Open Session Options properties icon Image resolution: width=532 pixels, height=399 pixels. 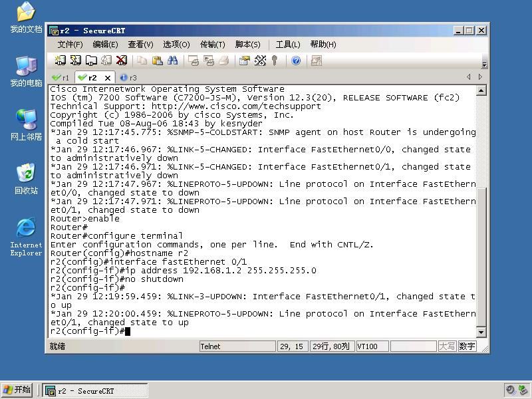[245, 61]
